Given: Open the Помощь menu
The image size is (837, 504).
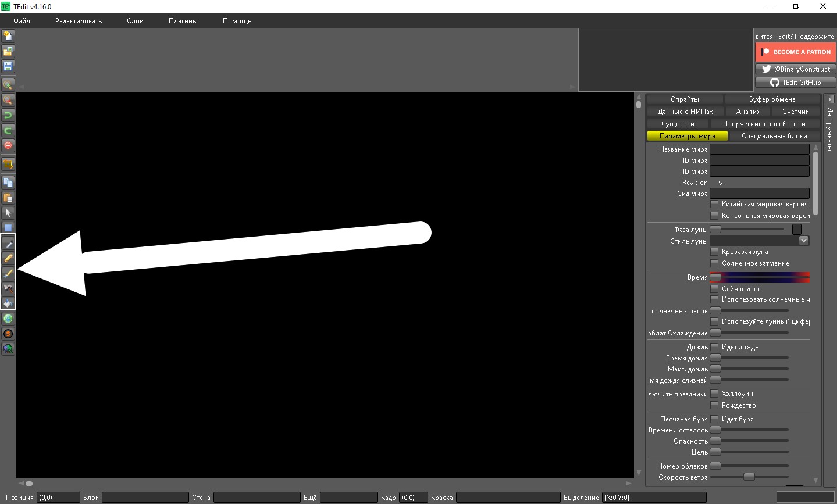Looking at the screenshot, I should [x=237, y=21].
